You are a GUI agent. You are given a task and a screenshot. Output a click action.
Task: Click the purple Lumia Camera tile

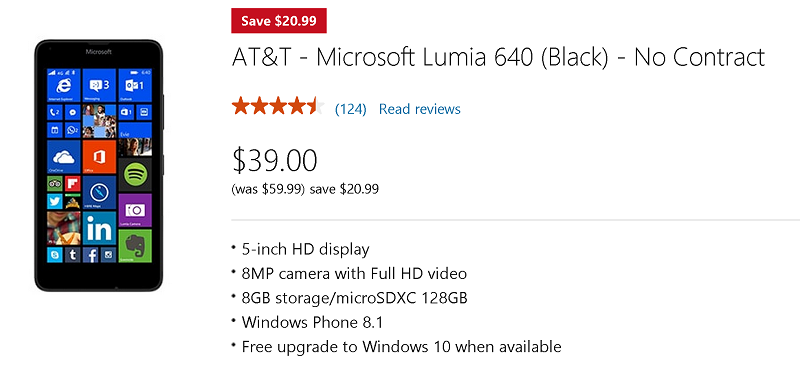[x=135, y=210]
